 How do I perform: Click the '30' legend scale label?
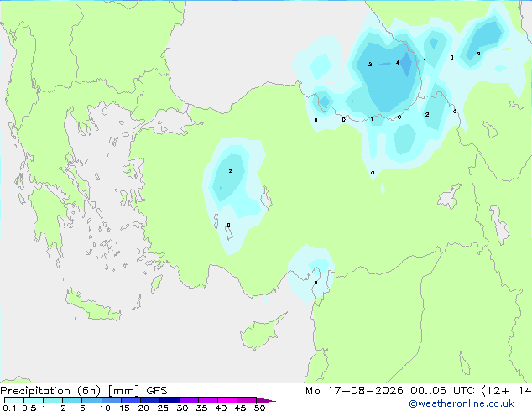pyautogui.click(x=182, y=408)
